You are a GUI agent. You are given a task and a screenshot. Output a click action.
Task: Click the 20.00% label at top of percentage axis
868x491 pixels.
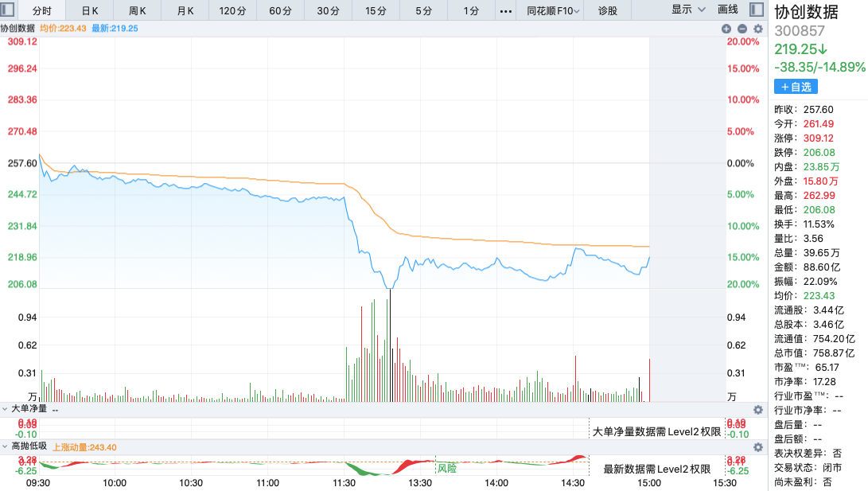[x=743, y=42]
